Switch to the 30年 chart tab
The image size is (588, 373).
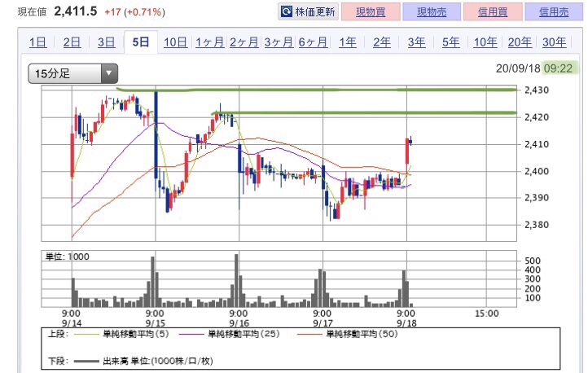(555, 42)
